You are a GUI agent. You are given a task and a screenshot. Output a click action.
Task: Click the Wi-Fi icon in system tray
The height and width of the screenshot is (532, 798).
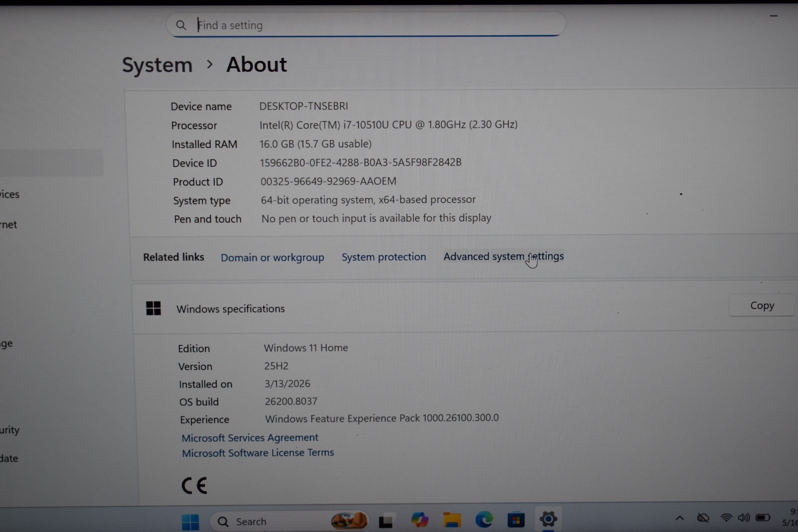pyautogui.click(x=726, y=518)
